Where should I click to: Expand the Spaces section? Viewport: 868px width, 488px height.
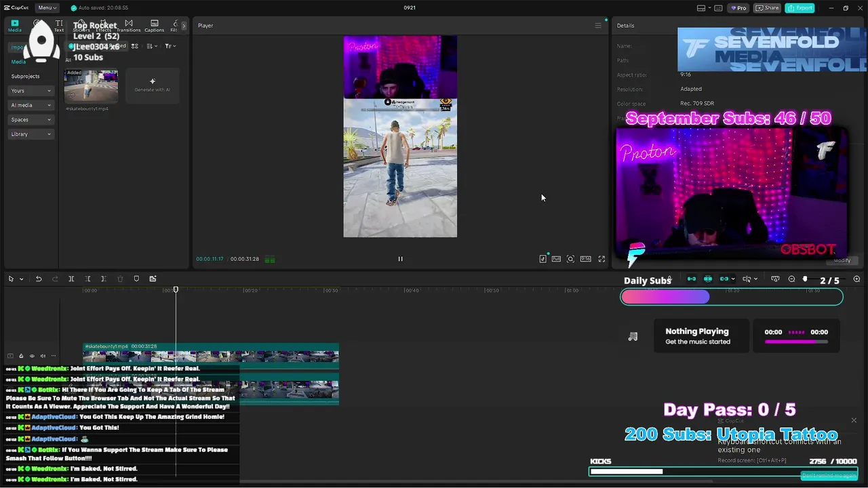(31, 119)
